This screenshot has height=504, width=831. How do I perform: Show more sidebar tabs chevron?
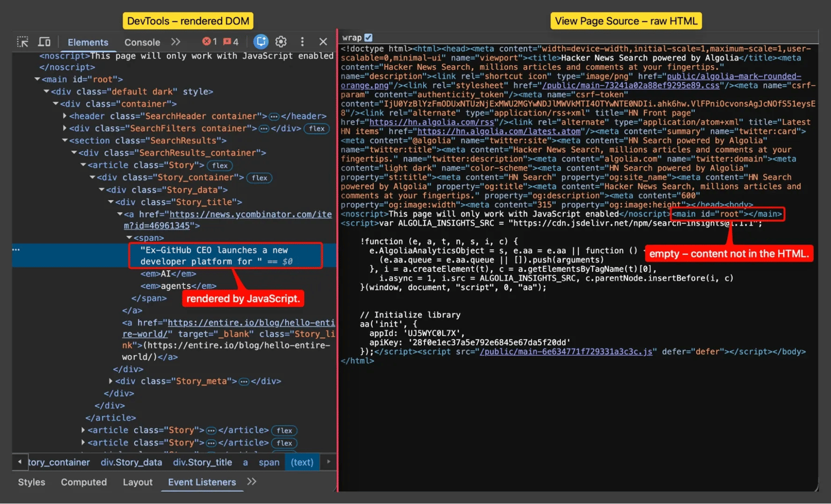[x=252, y=482]
